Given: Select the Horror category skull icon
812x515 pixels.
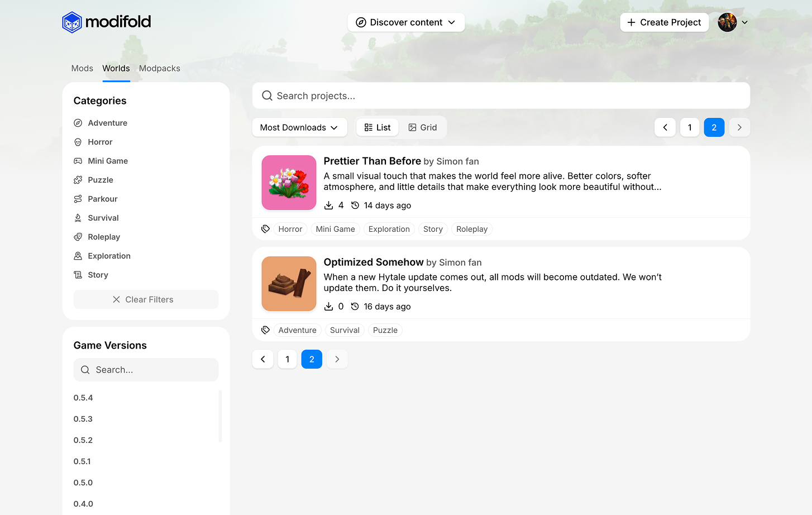Looking at the screenshot, I should click(x=78, y=142).
